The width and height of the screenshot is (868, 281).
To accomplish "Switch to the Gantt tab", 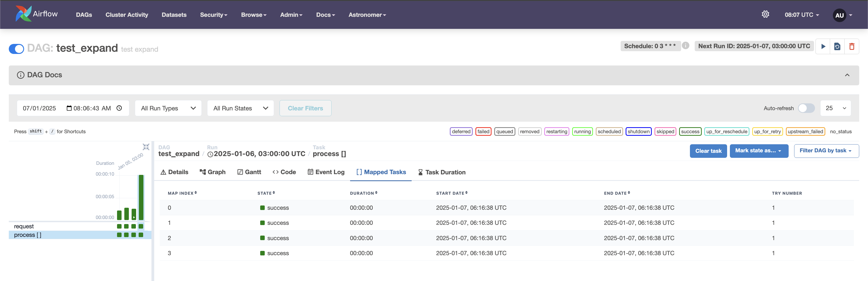I will 249,172.
